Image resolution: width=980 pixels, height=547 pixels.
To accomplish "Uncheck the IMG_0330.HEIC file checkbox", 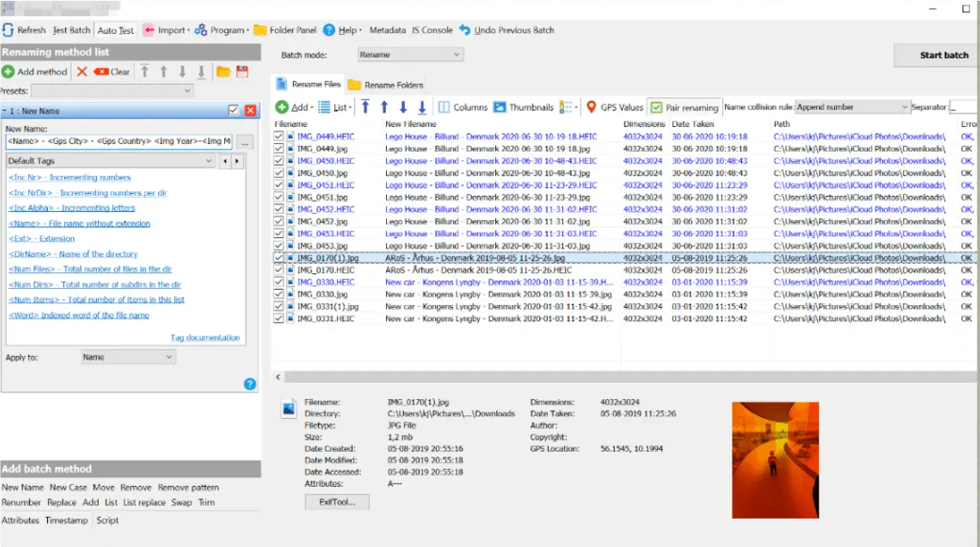I will coord(279,282).
